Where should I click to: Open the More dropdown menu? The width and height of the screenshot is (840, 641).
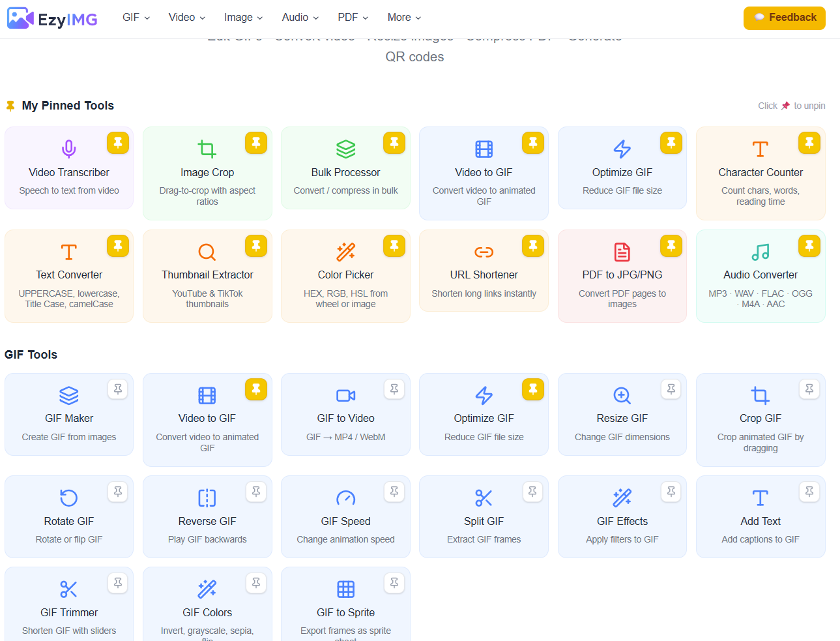click(405, 18)
